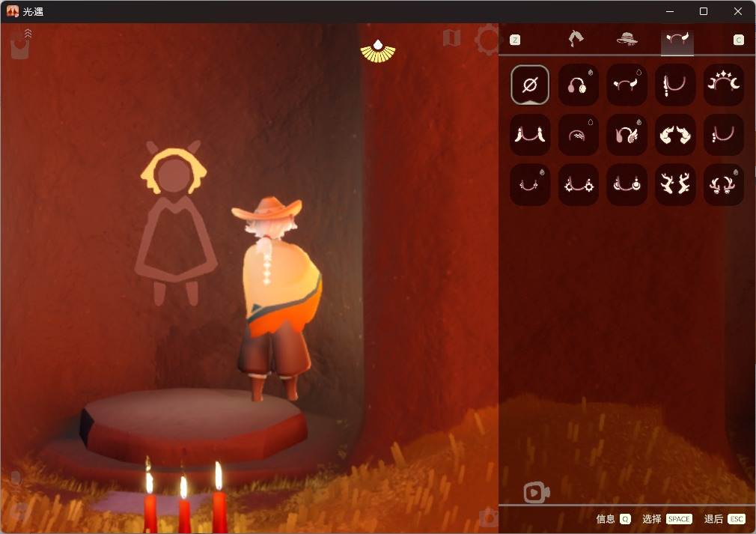Choose the small horns accessory
The image size is (756, 534).
point(627,85)
